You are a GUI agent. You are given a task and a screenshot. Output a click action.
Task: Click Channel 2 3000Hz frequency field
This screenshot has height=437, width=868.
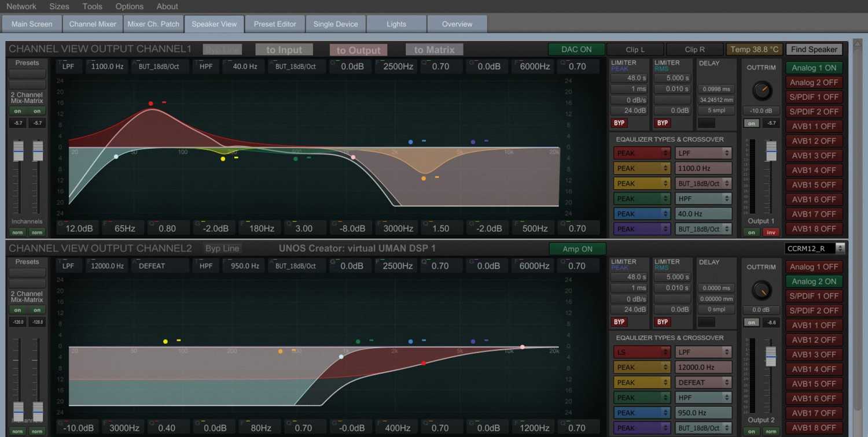tap(124, 428)
